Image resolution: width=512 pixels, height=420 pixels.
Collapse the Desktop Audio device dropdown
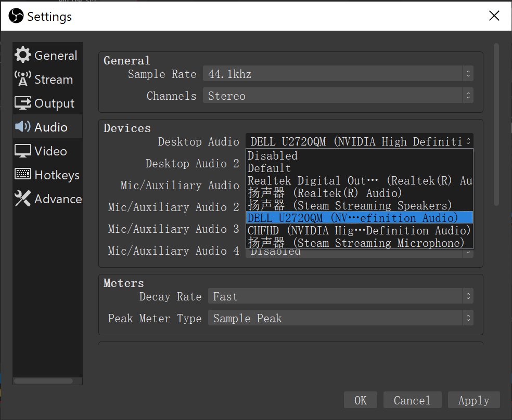tap(359, 141)
